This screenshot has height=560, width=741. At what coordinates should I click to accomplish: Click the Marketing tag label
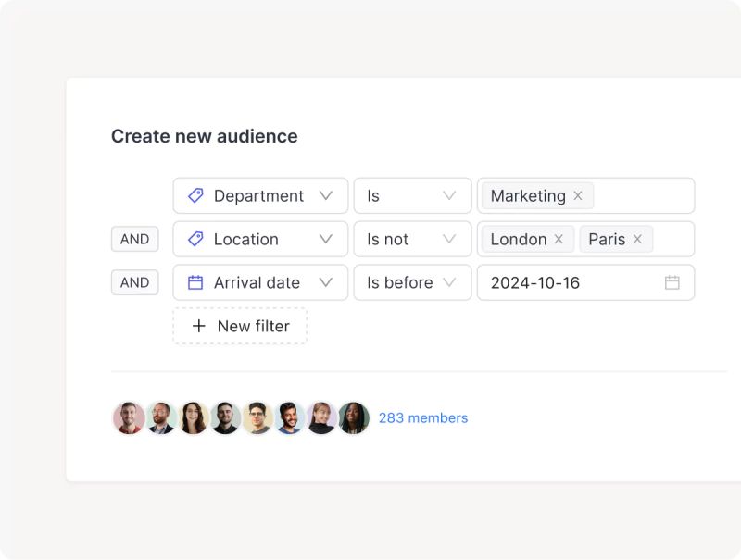528,195
